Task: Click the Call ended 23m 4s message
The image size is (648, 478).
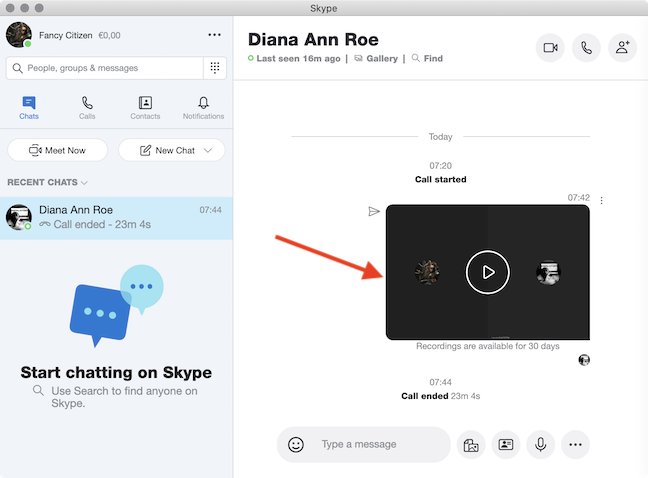Action: point(441,396)
